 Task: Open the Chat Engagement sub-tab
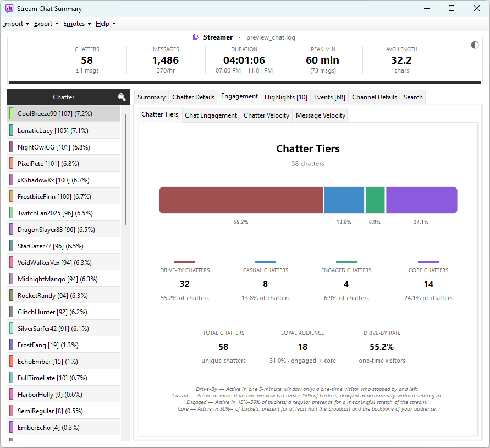(x=211, y=115)
